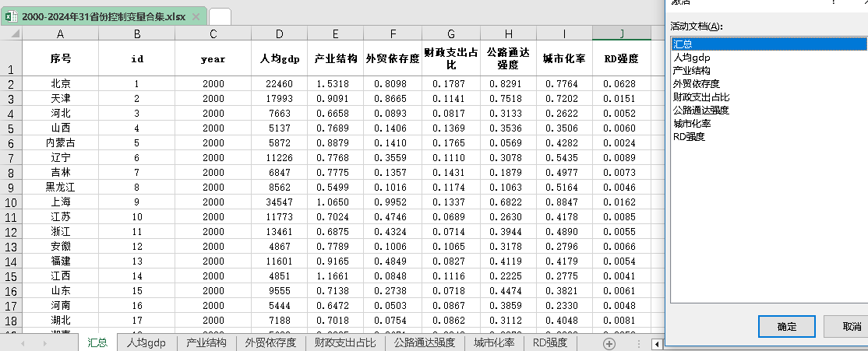Click cell with value 0.9952
This screenshot has width=868, height=351.
[x=393, y=202]
